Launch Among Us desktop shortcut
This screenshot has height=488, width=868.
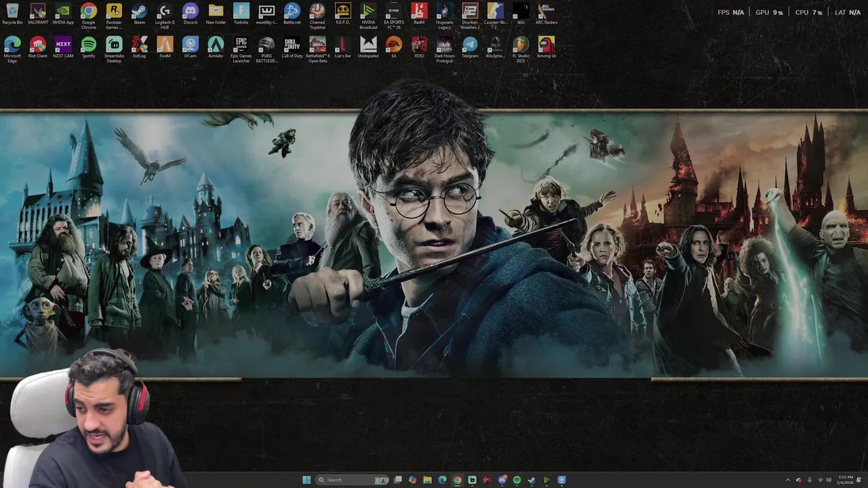click(547, 47)
